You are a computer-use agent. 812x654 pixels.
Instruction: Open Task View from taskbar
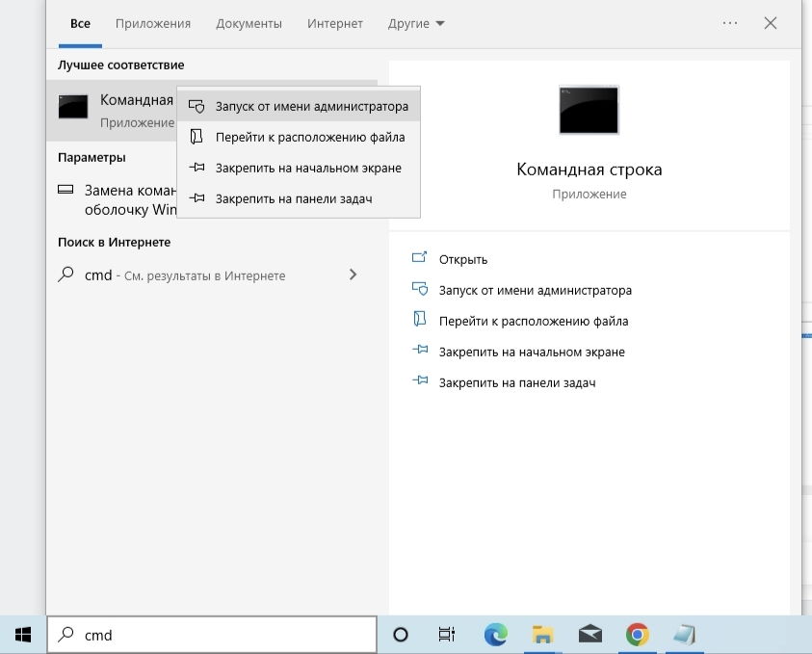pos(447,635)
